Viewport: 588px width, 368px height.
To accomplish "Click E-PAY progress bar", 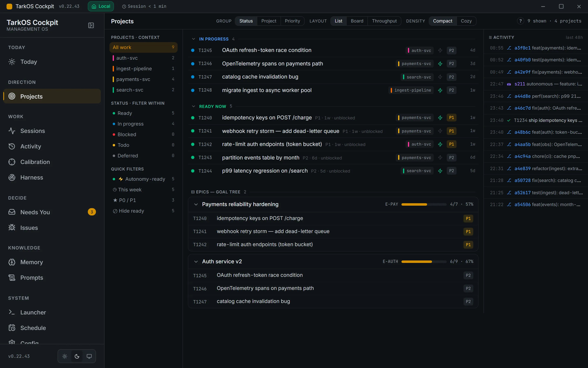I will point(424,204).
